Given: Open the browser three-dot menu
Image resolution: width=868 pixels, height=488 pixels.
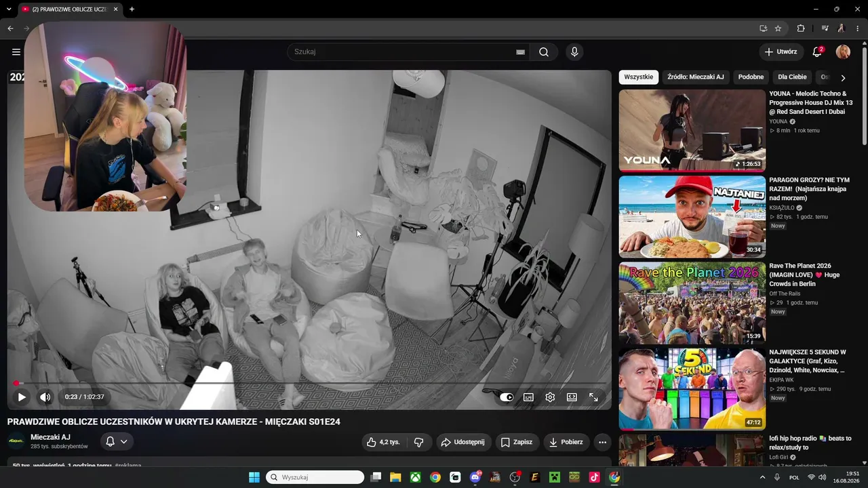Looking at the screenshot, I should (858, 28).
